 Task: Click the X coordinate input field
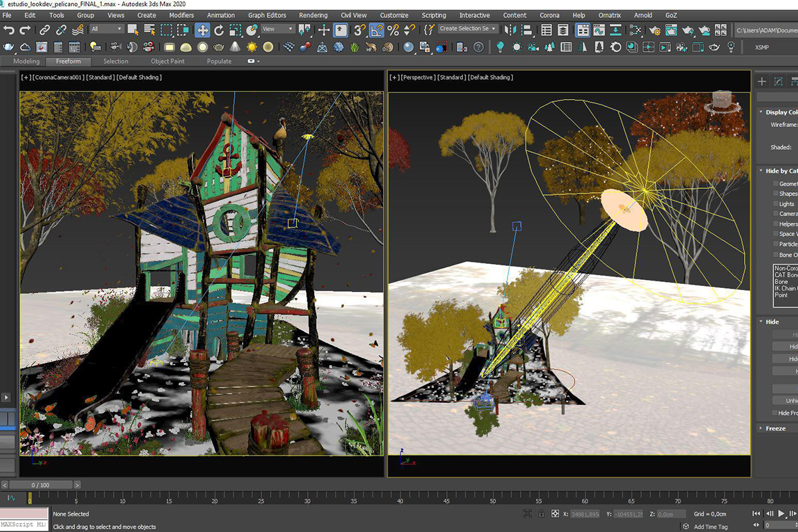585,514
